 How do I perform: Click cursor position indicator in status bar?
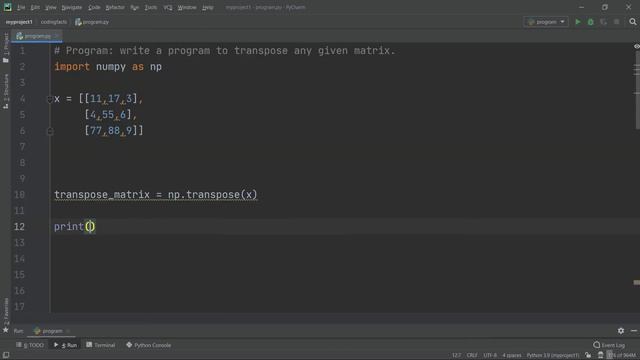tap(457, 356)
